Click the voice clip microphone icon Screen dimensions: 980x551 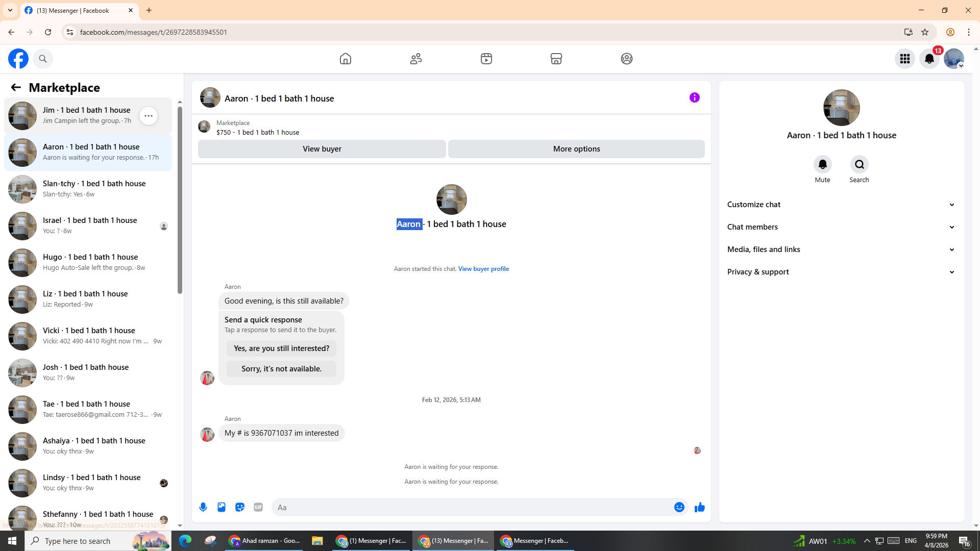203,507
